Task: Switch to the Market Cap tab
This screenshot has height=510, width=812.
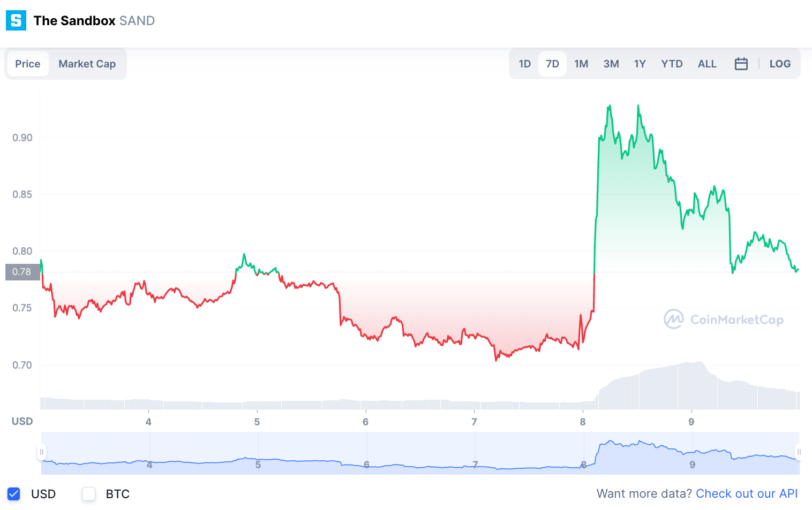Action: coord(87,64)
